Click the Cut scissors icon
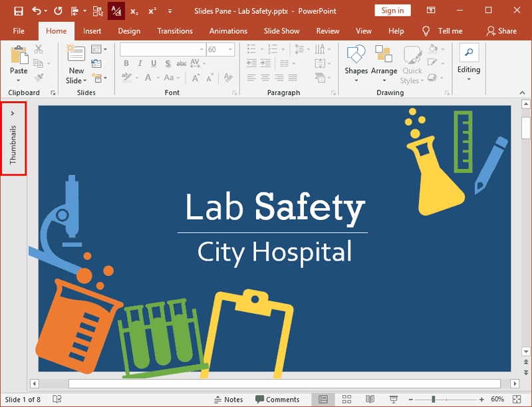The height and width of the screenshot is (407, 532). (38, 49)
